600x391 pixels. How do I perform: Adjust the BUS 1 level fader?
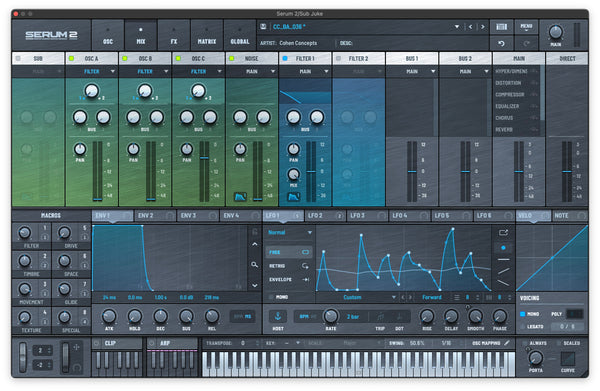(412, 171)
